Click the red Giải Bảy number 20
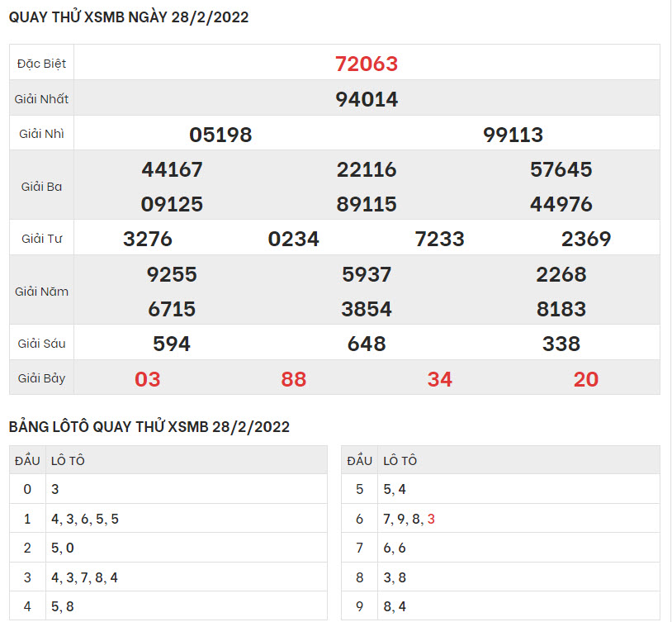 pyautogui.click(x=586, y=379)
